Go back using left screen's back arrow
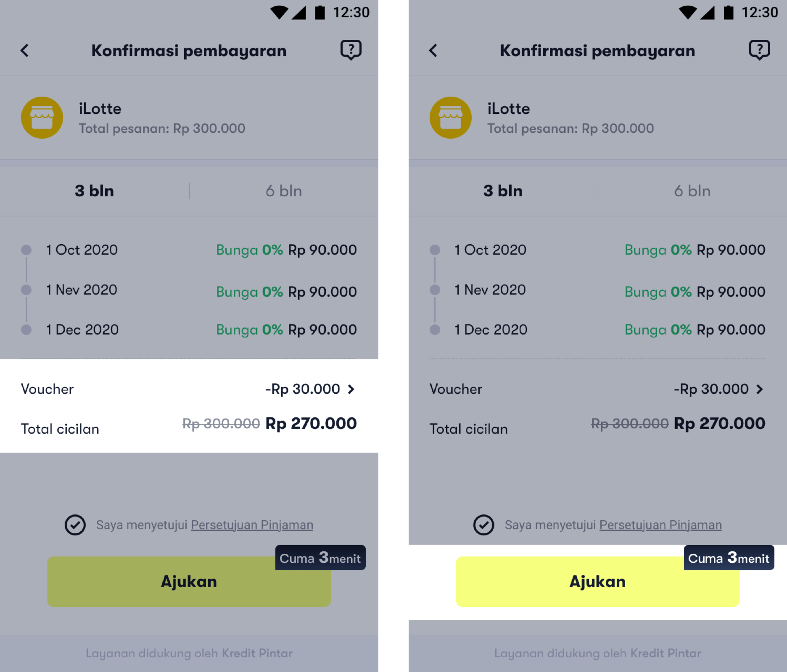Viewport: 787px width, 672px height. (25, 50)
